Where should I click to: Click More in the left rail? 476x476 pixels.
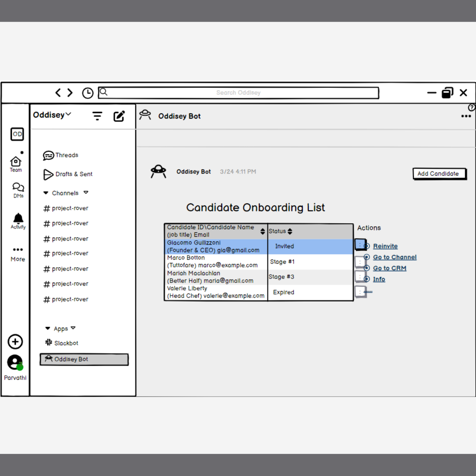pyautogui.click(x=18, y=254)
